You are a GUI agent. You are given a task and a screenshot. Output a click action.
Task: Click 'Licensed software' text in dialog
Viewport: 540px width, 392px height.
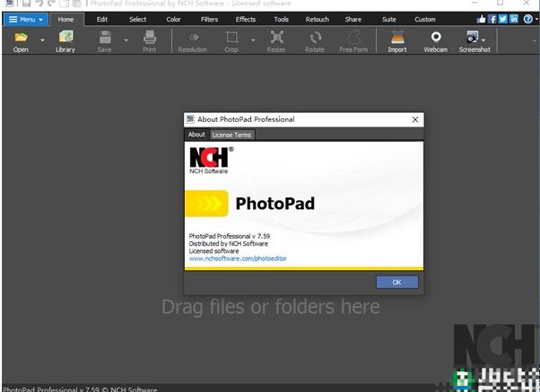tap(213, 251)
